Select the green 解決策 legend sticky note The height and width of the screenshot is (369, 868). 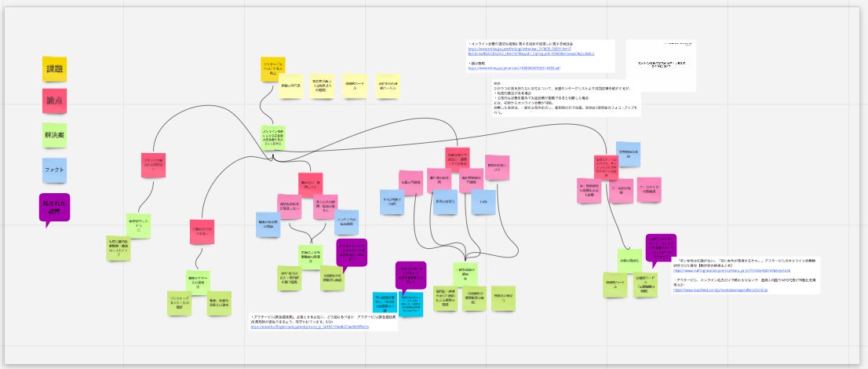click(54, 134)
